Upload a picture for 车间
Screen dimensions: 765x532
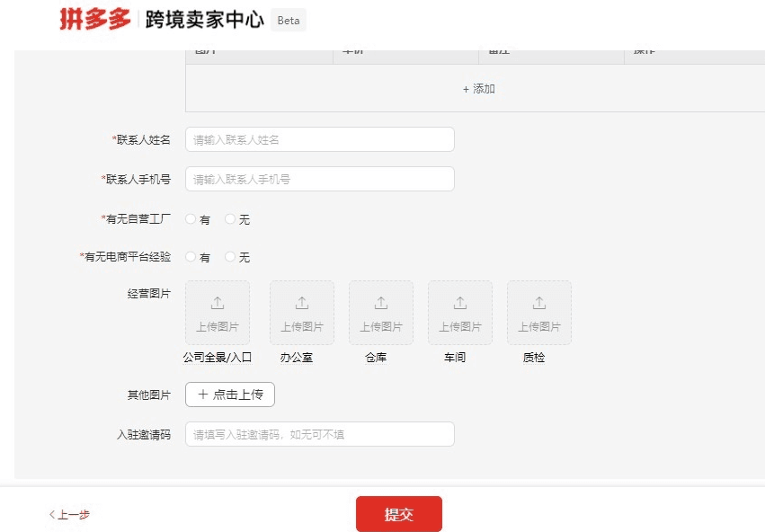459,312
